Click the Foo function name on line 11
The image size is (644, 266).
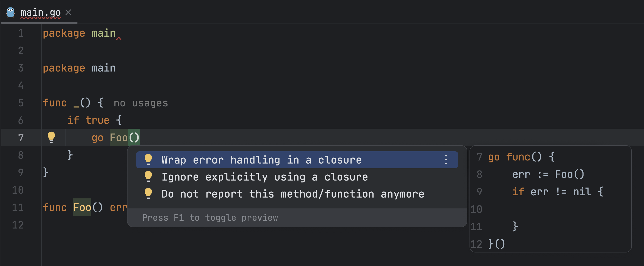click(x=82, y=207)
